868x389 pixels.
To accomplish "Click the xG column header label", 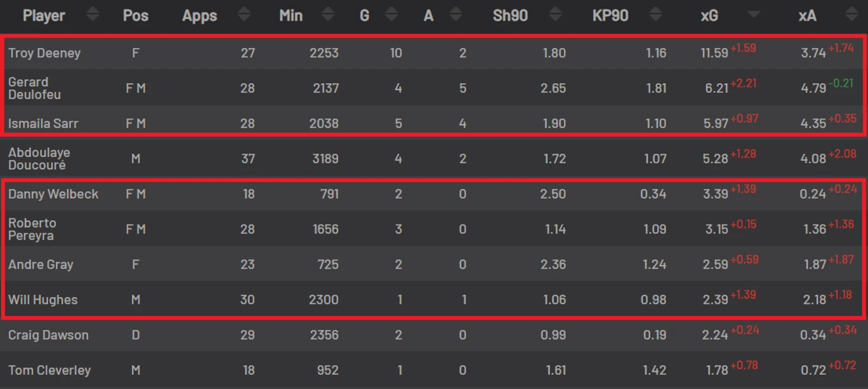I will click(x=709, y=15).
